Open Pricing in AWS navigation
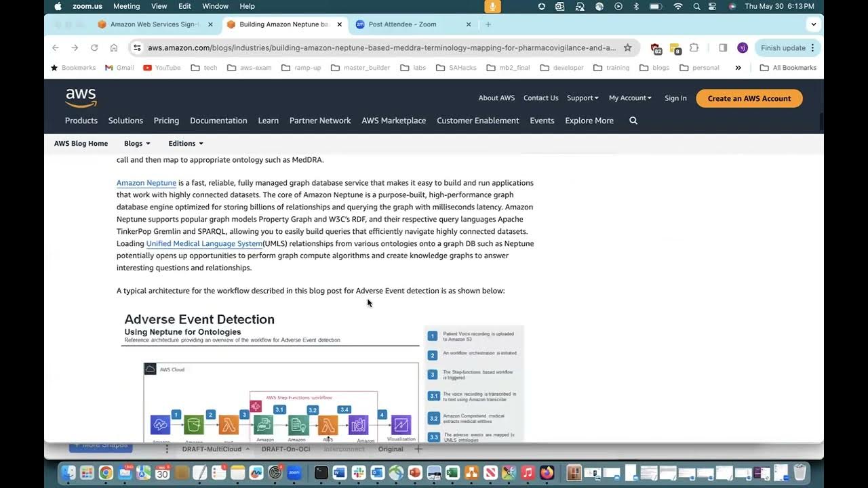 tap(166, 121)
